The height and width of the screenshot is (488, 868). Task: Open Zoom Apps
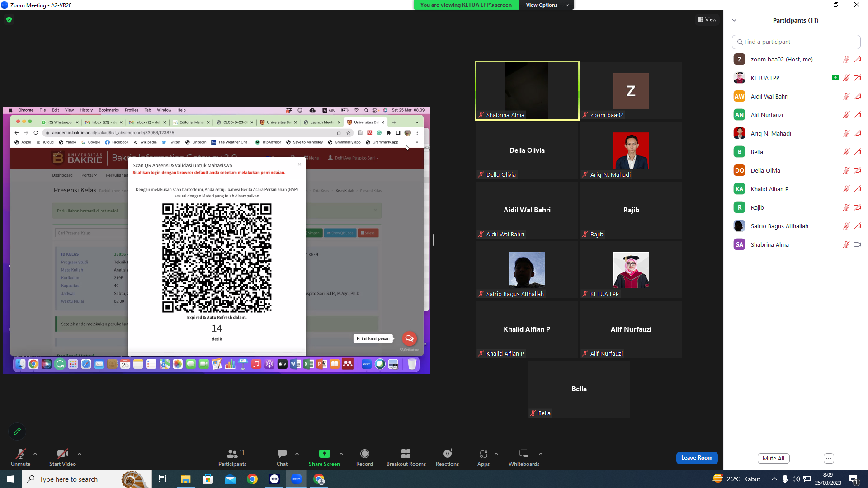click(483, 457)
